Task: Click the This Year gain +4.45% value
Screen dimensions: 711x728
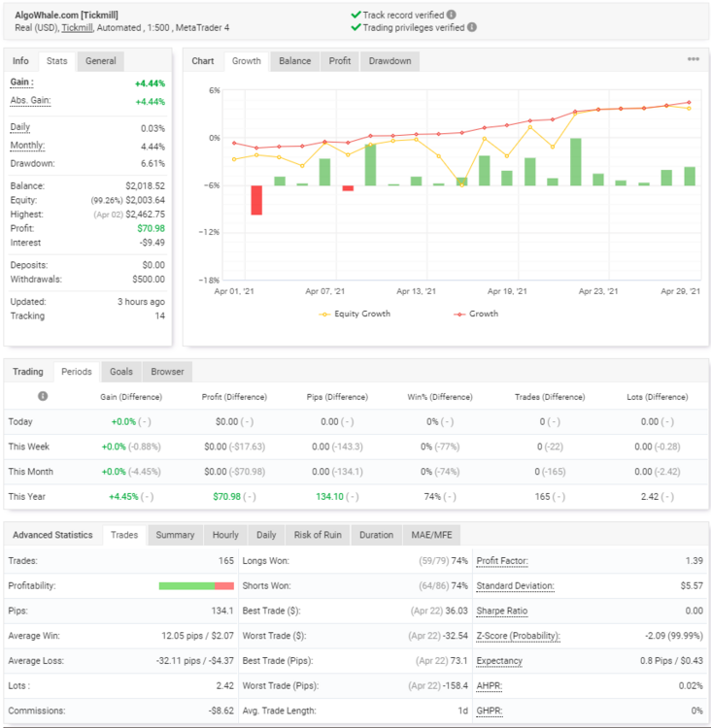Action: click(123, 497)
